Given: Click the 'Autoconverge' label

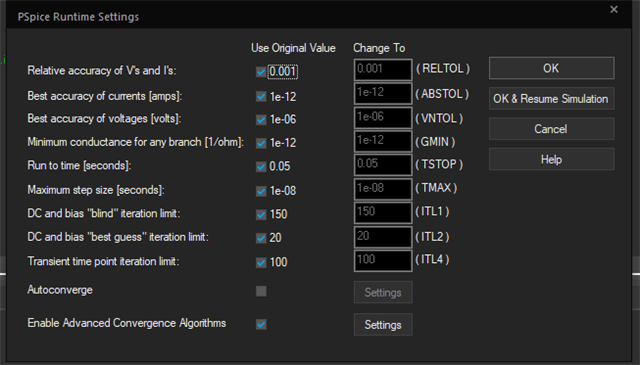Looking at the screenshot, I should pyautogui.click(x=60, y=290).
